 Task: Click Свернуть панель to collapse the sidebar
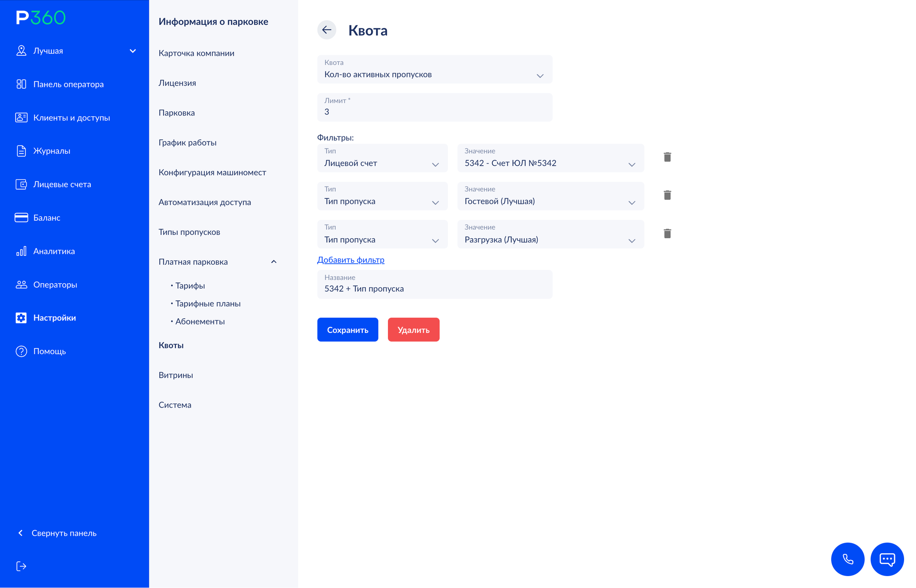point(64,533)
